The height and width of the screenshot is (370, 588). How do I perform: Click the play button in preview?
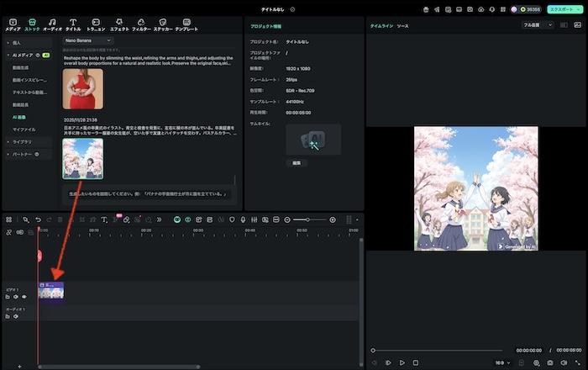pos(402,363)
